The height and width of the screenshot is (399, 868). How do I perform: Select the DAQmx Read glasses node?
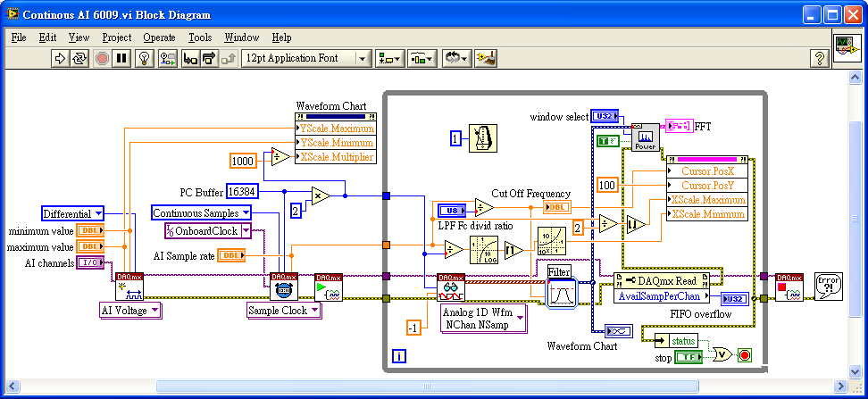click(x=451, y=287)
